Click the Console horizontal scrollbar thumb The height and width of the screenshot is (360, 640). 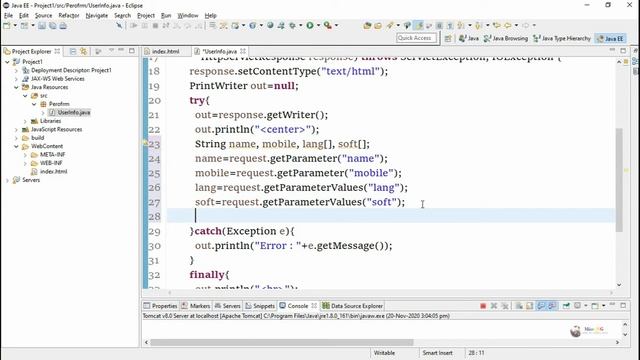pyautogui.click(x=282, y=342)
